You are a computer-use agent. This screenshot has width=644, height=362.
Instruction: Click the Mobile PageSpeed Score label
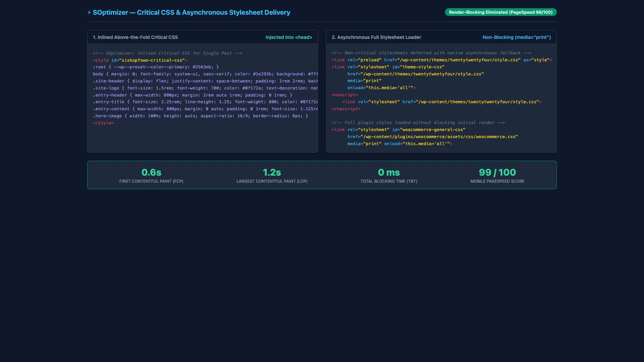(497, 181)
